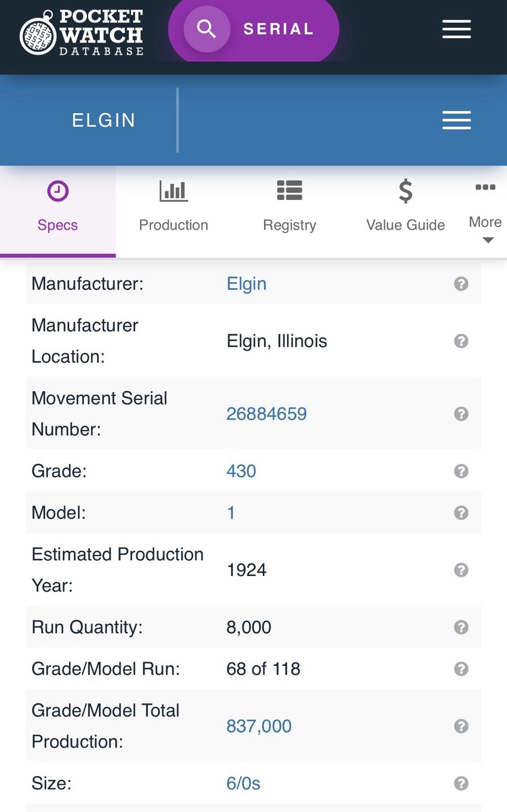Select the 'Run Quantity:' label
Screen dimensions: 507x812
tap(87, 628)
